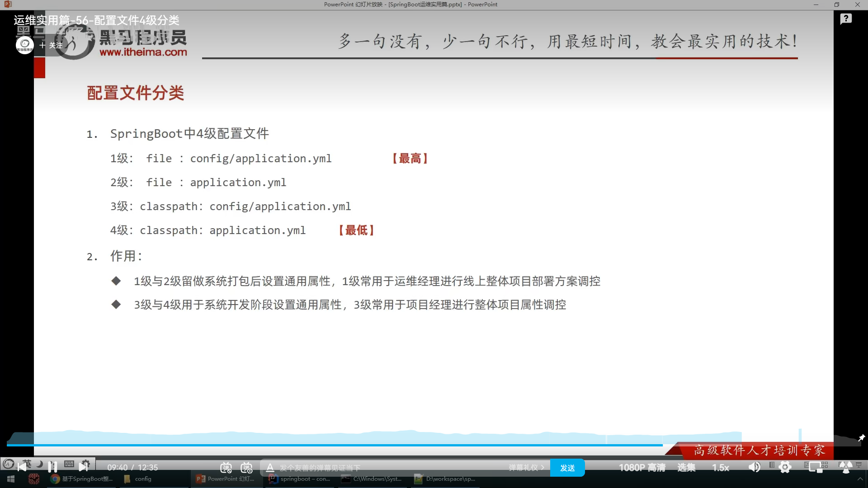Screen dimensions: 868x488
Task: Toggle danmaku comments display off
Action: tap(226, 468)
